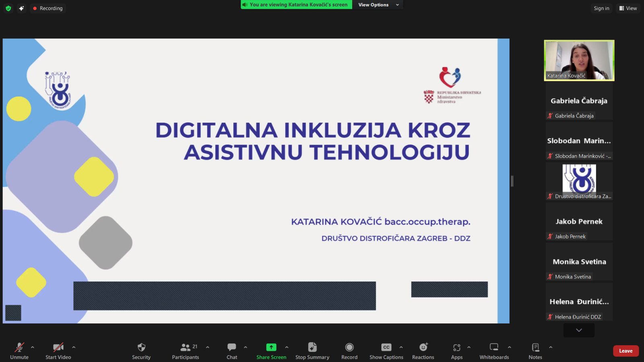Open the Chat panel
644x362 pixels.
click(x=232, y=348)
